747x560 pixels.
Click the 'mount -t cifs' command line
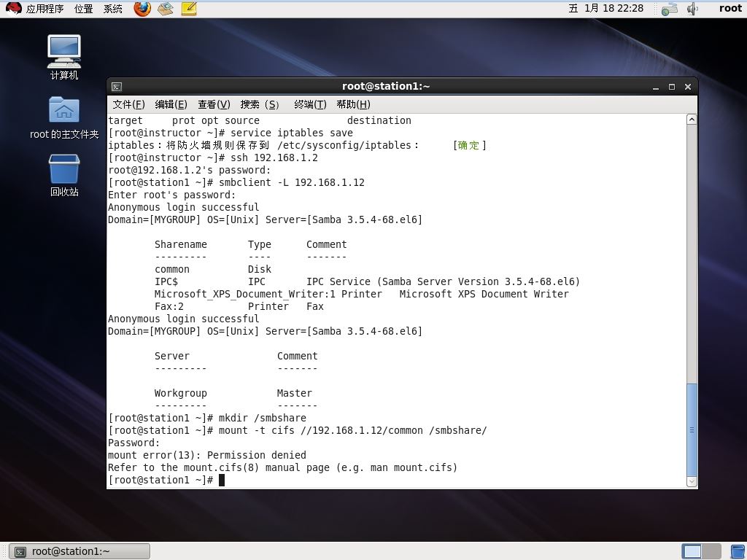click(298, 430)
